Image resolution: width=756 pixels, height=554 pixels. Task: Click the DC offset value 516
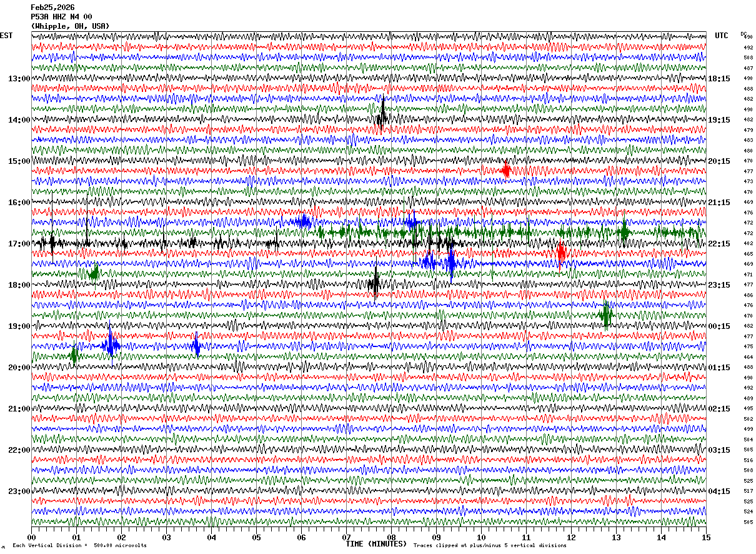[x=748, y=460]
